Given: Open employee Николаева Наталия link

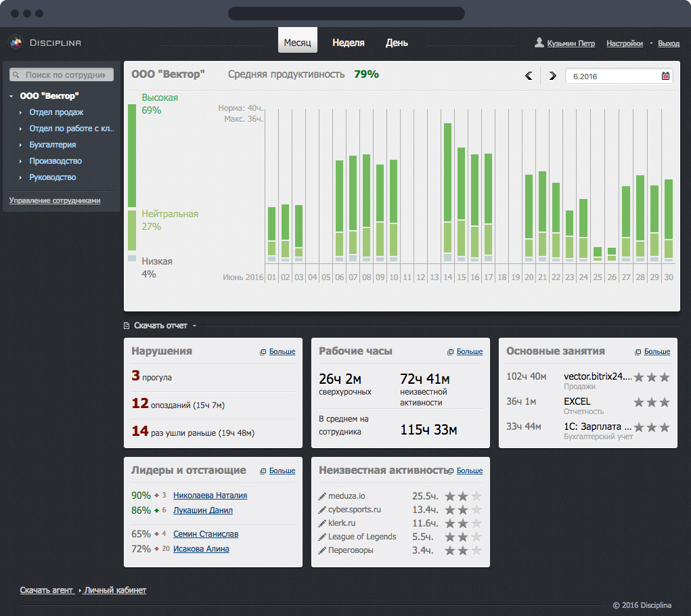Looking at the screenshot, I should pyautogui.click(x=210, y=496).
